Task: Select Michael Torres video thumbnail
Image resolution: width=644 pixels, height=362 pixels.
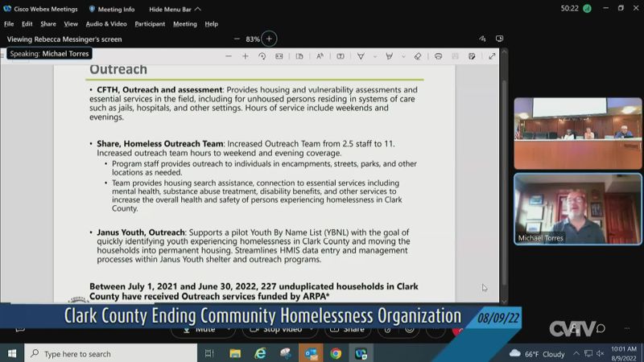Action: [577, 209]
